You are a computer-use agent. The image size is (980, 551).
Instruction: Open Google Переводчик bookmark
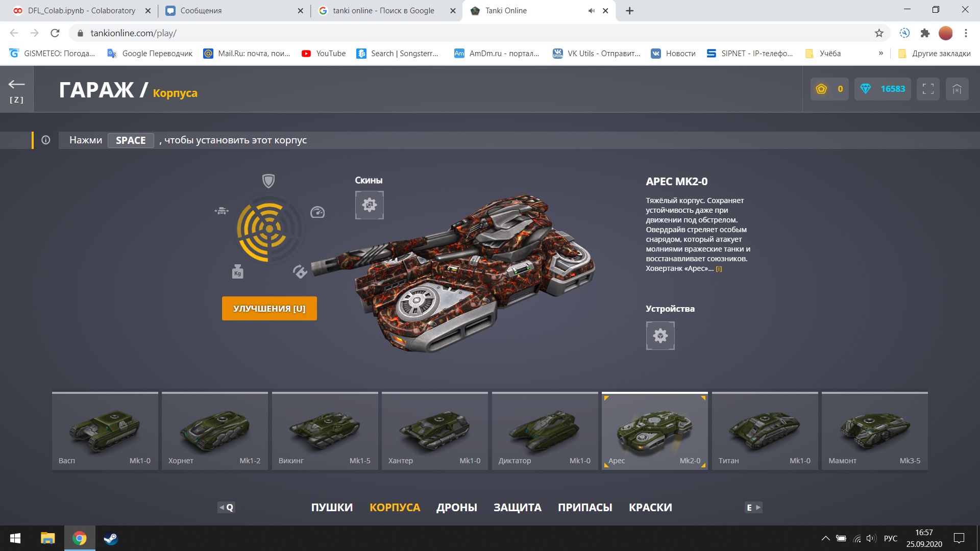pyautogui.click(x=150, y=54)
